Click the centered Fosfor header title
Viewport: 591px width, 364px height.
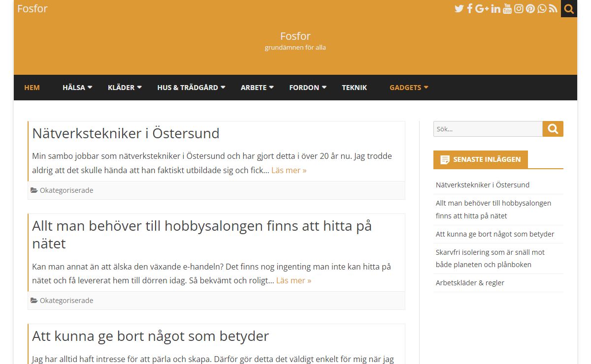295,36
